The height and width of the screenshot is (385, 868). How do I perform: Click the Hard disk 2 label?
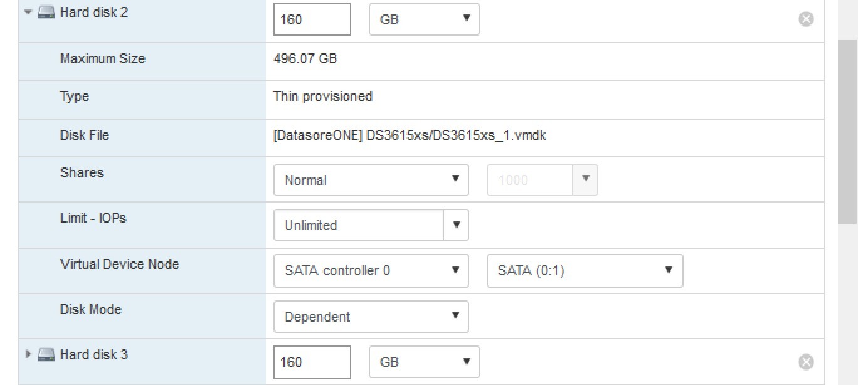pyautogui.click(x=94, y=13)
